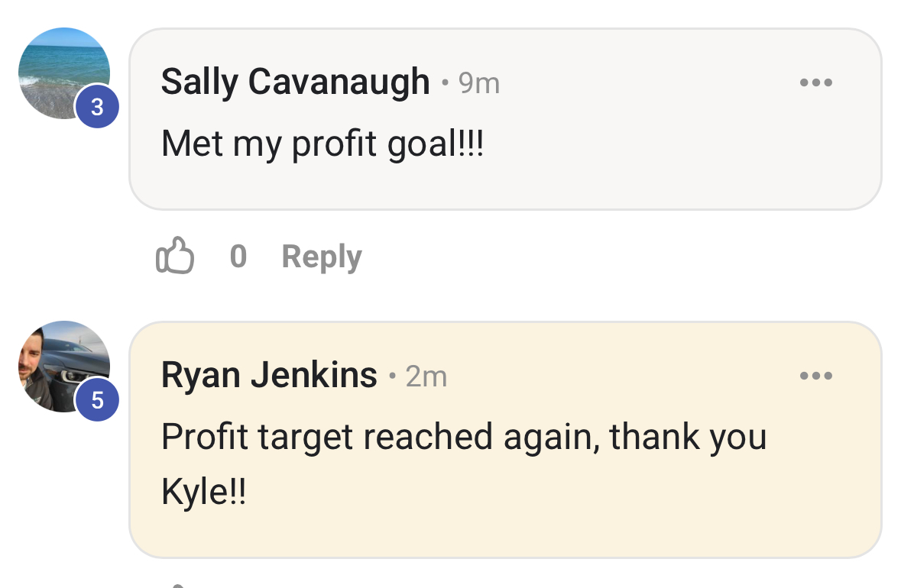Open the Sally Cavanaugh name link
This screenshot has height=588, width=901.
coord(295,82)
